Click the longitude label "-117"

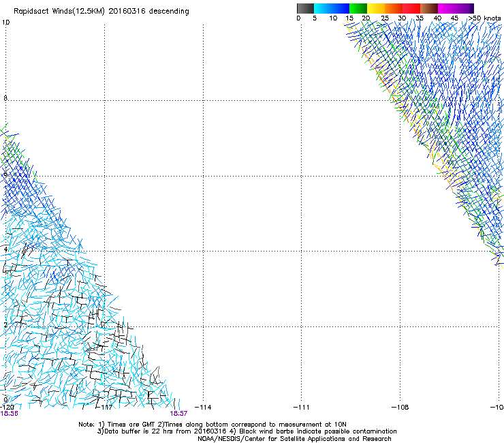(105, 408)
